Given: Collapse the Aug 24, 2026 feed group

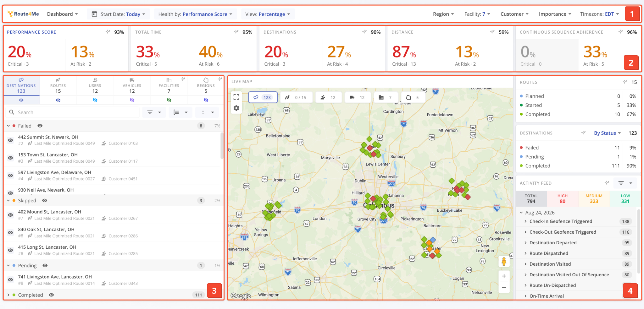Looking at the screenshot, I should tap(521, 213).
